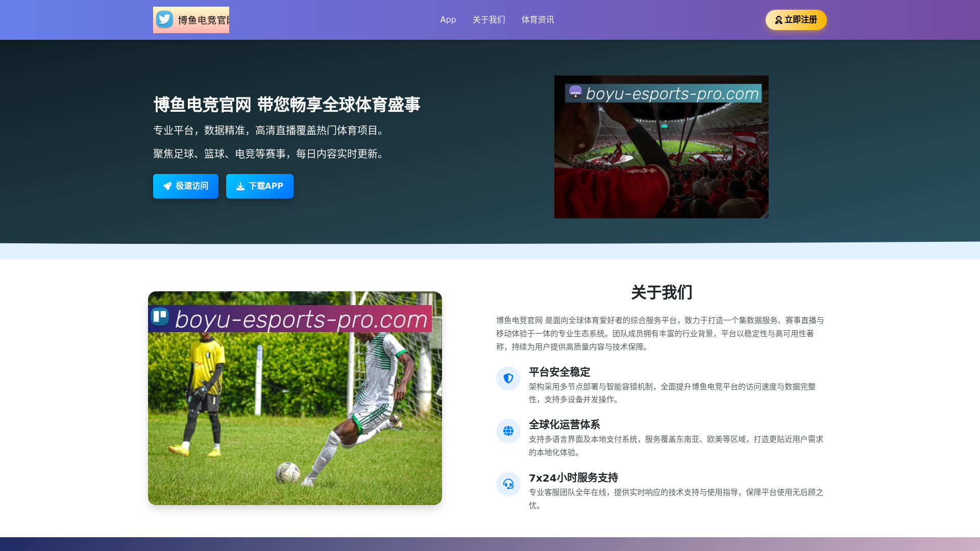Click the 平台安全稳定 heading
Screen dimensions: 980x551
pos(559,372)
